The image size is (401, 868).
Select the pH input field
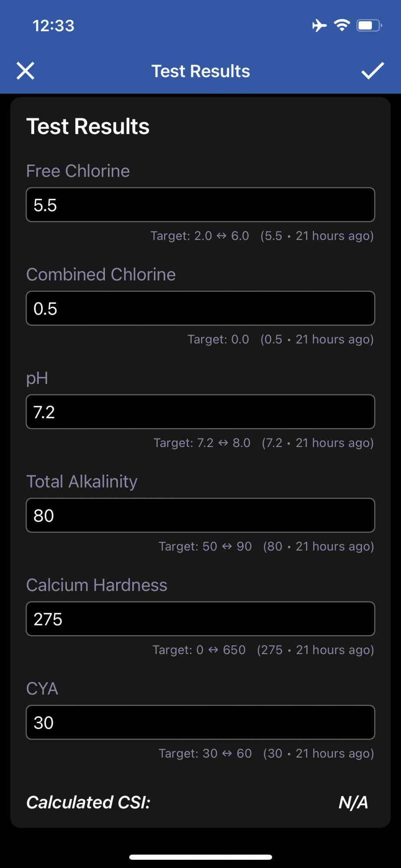pos(200,412)
